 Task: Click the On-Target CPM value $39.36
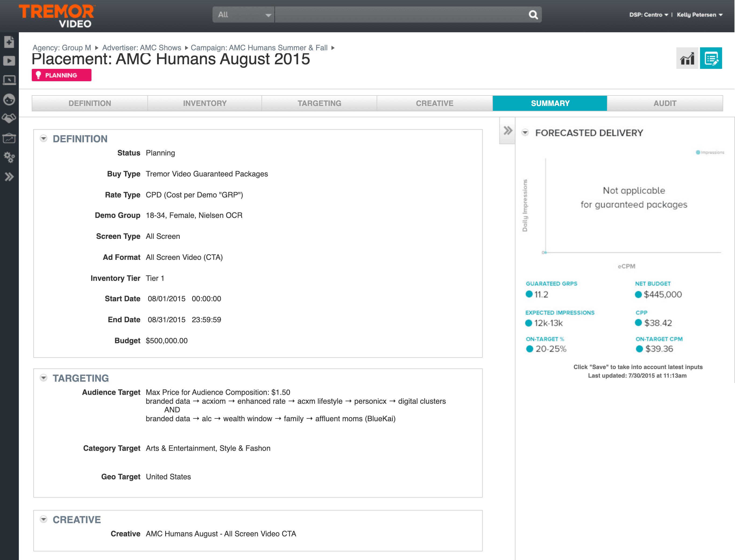click(x=659, y=349)
